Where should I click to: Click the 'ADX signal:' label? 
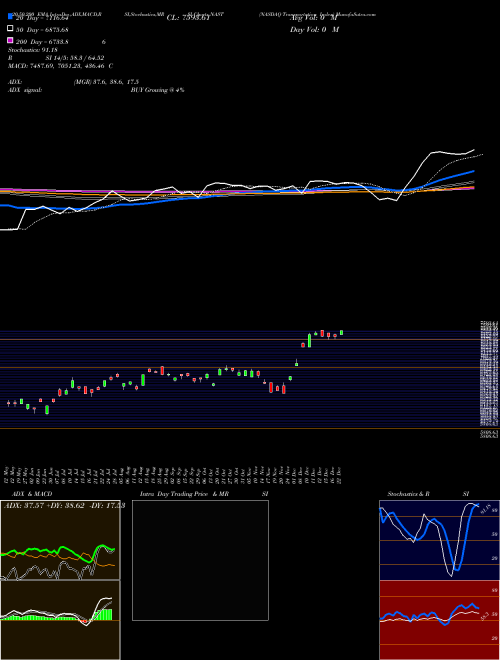[25, 90]
